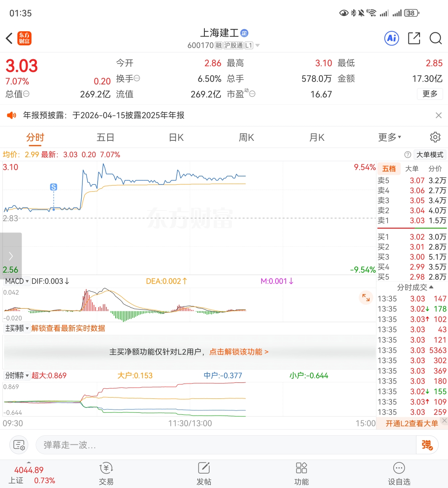Expand the MACD chart fullscreen icon
The image size is (448, 488).
click(366, 297)
